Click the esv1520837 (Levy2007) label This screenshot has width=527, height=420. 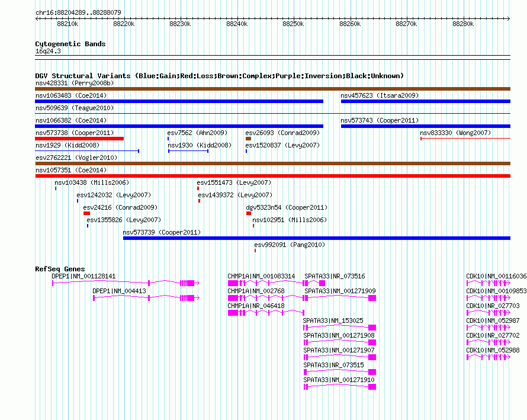point(282,145)
